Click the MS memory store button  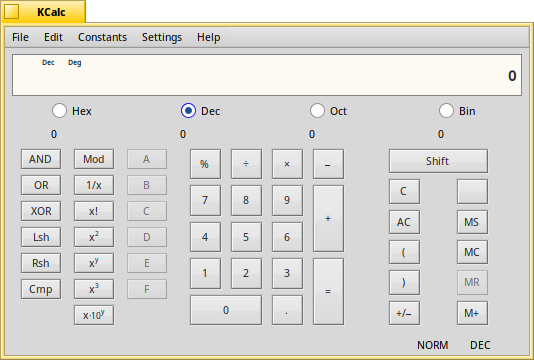coord(472,222)
